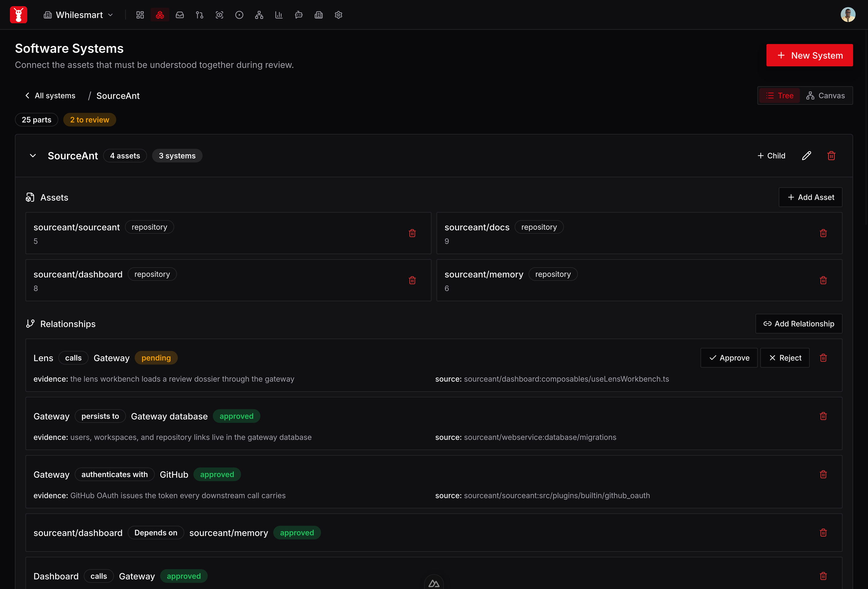
Task: Open the circle-dot issues icon
Action: [x=239, y=15]
